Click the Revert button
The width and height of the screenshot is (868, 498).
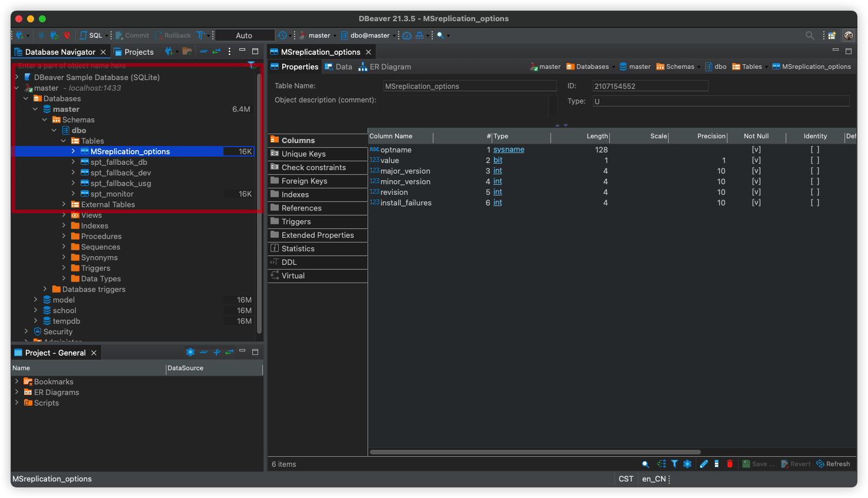click(796, 464)
